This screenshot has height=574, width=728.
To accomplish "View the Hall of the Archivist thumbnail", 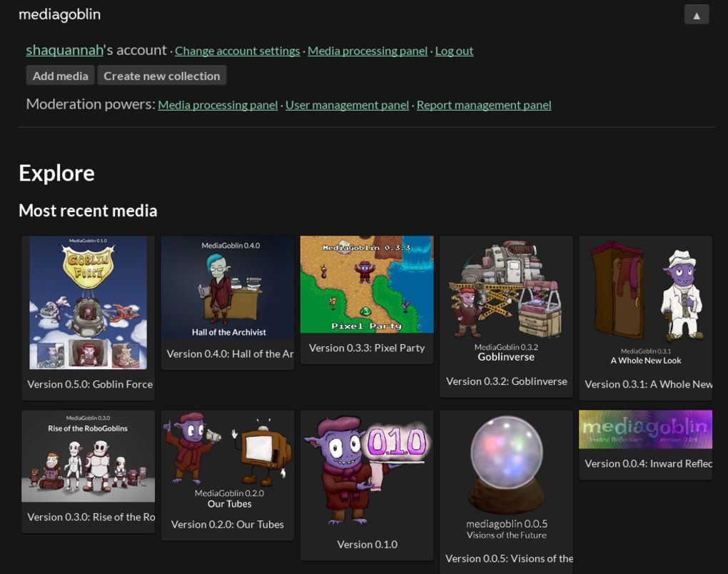I will (227, 288).
